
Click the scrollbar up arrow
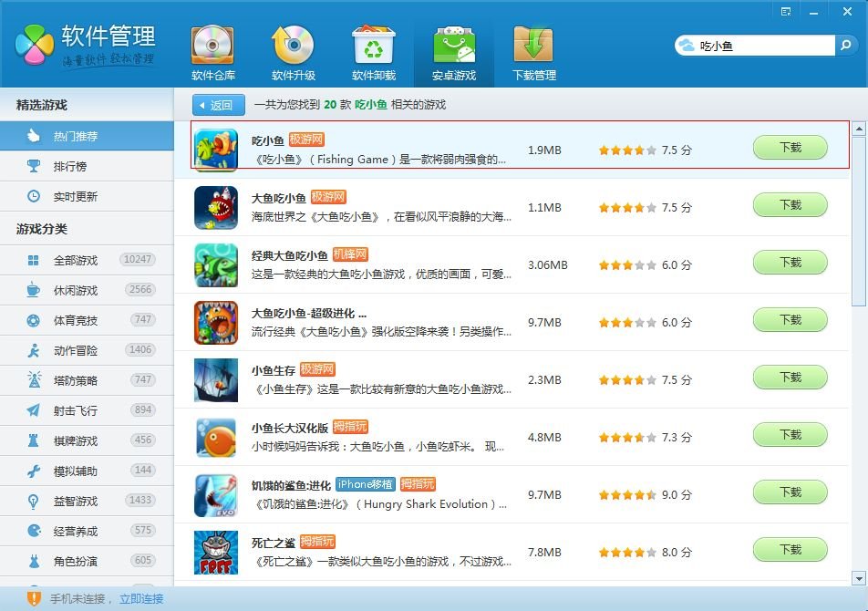(x=859, y=129)
